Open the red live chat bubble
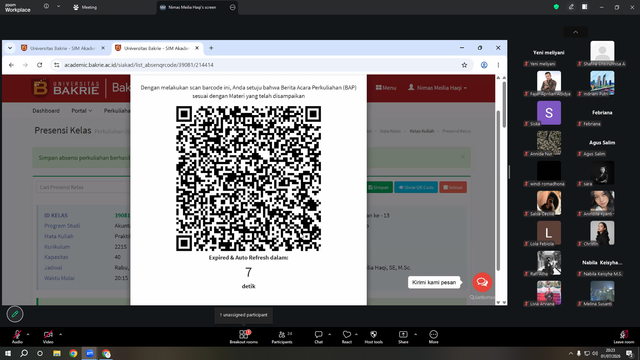Image resolution: width=640 pixels, height=360 pixels. click(x=482, y=282)
